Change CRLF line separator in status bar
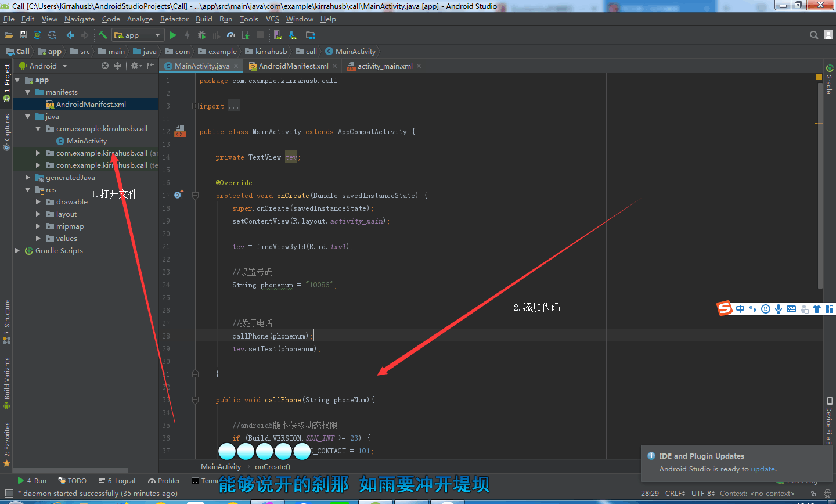Image resolution: width=836 pixels, height=504 pixels. click(x=675, y=494)
